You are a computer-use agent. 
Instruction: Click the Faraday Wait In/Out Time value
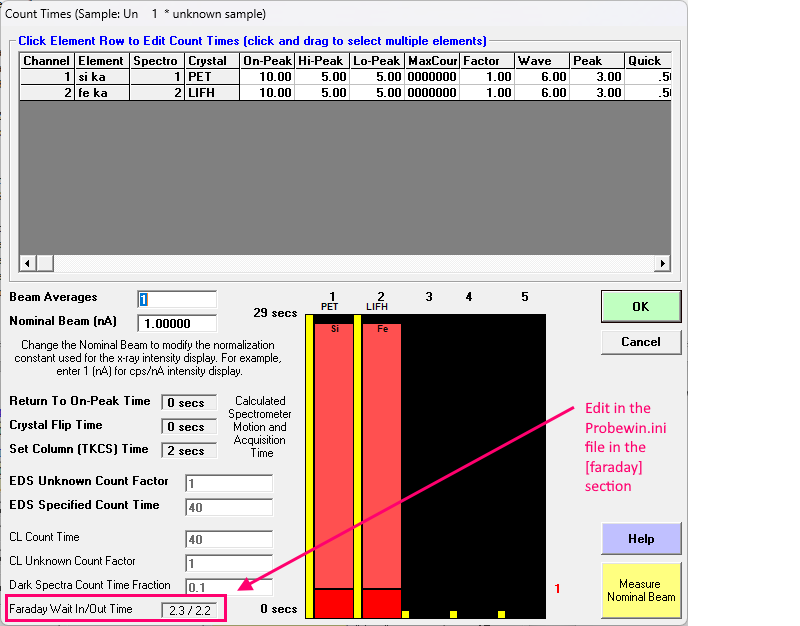pos(189,609)
